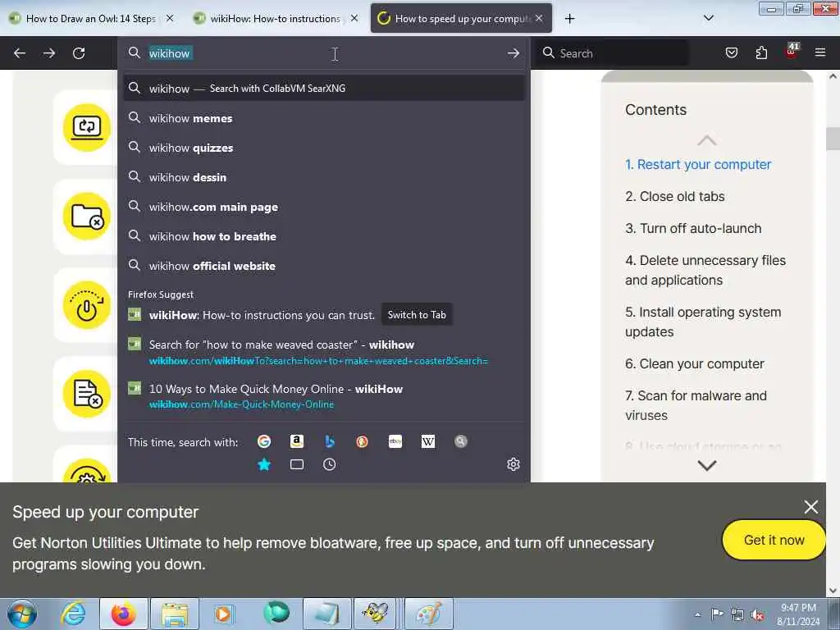Screen dimensions: 840x630
Task: Select suggestion wikihow.com main page
Action: tap(323, 207)
